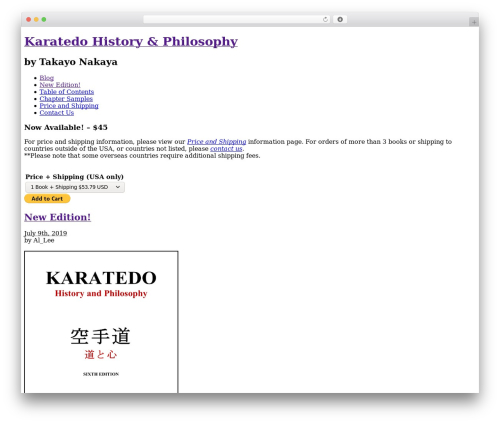
Task: Click the browser reload icon
Action: pyautogui.click(x=325, y=19)
